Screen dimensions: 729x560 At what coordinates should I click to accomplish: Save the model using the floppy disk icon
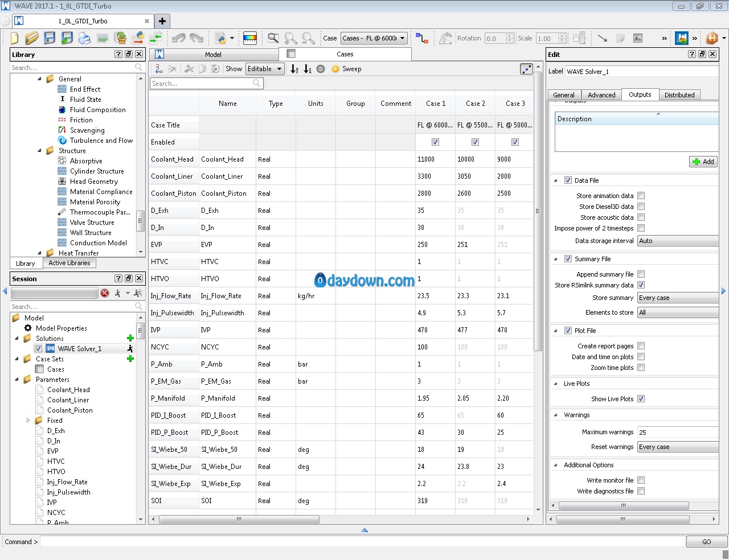point(50,38)
